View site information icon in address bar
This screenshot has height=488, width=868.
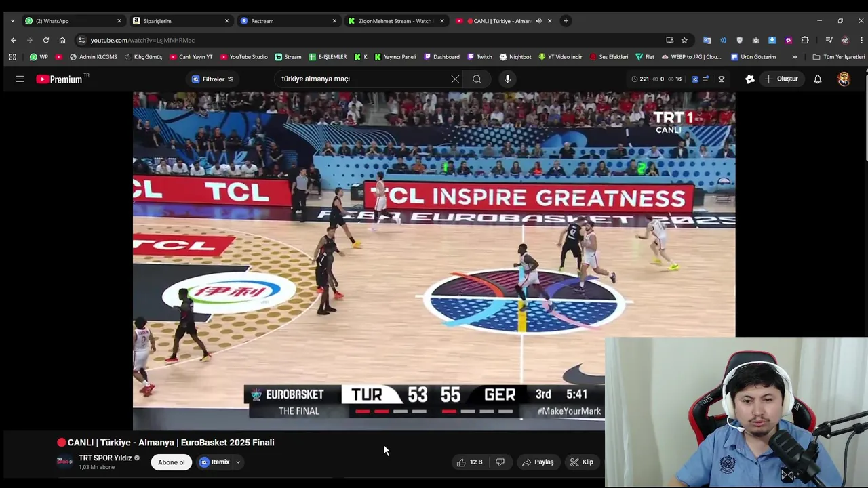point(81,40)
